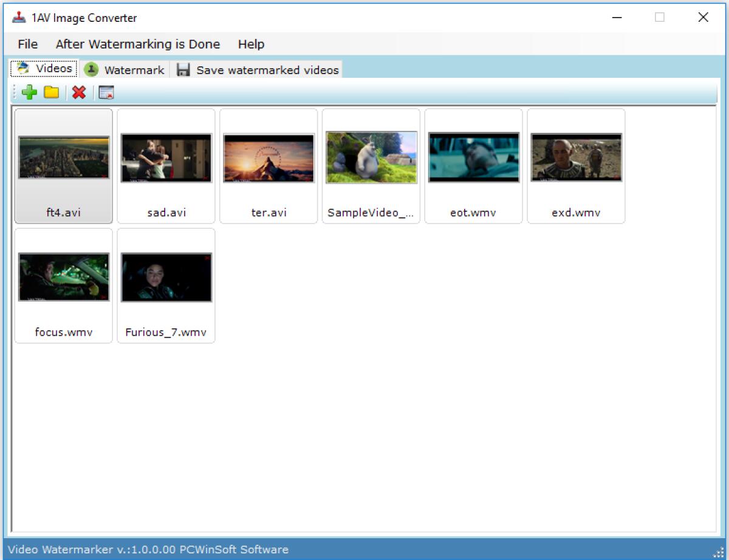
Task: Remove selected video using the red X icon
Action: click(78, 92)
